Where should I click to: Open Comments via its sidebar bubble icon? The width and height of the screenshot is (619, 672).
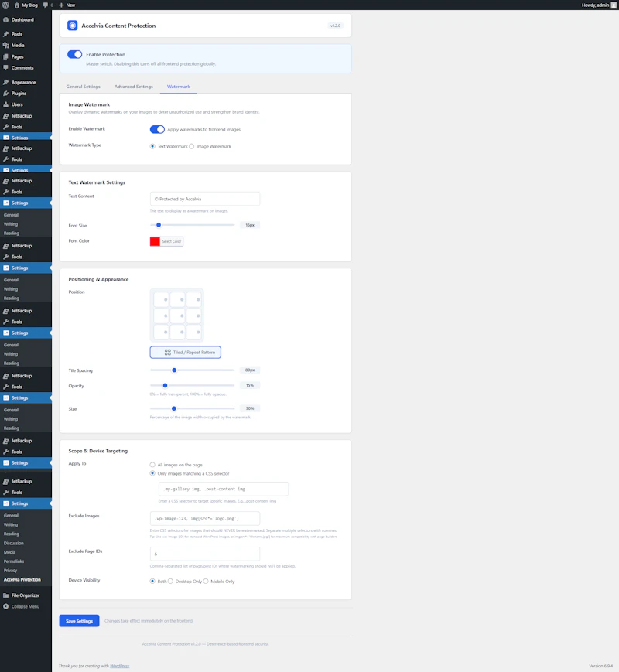pos(6,68)
